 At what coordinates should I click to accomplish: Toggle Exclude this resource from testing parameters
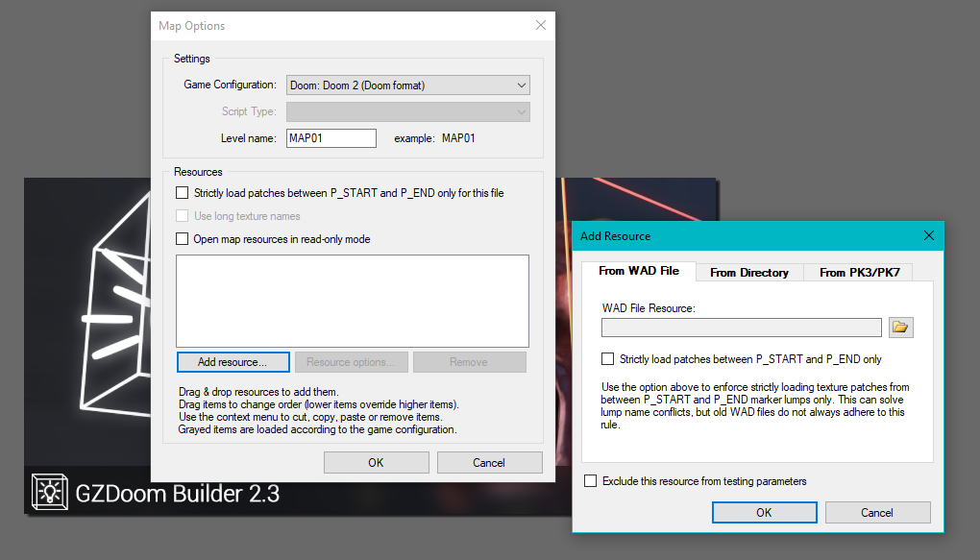tap(590, 481)
